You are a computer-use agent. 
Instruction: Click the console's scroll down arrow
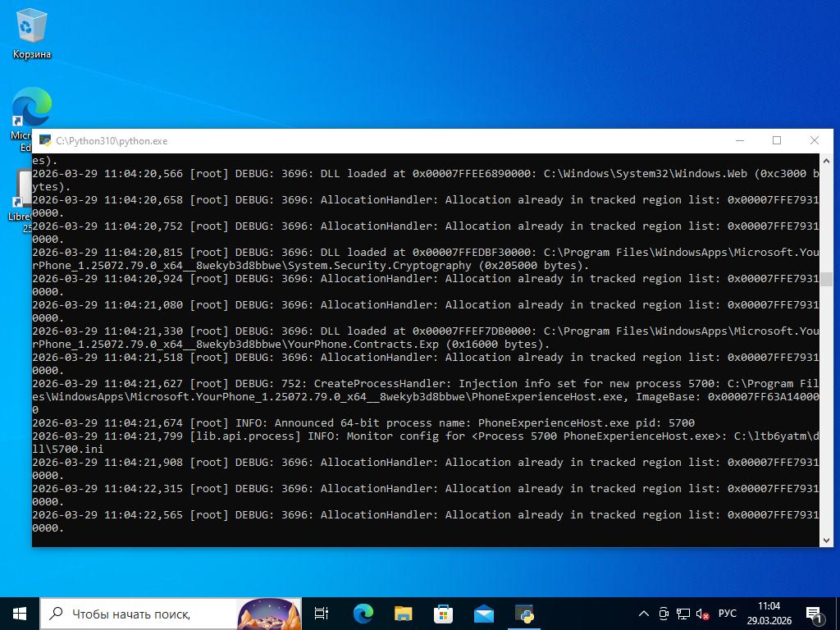pos(826,539)
